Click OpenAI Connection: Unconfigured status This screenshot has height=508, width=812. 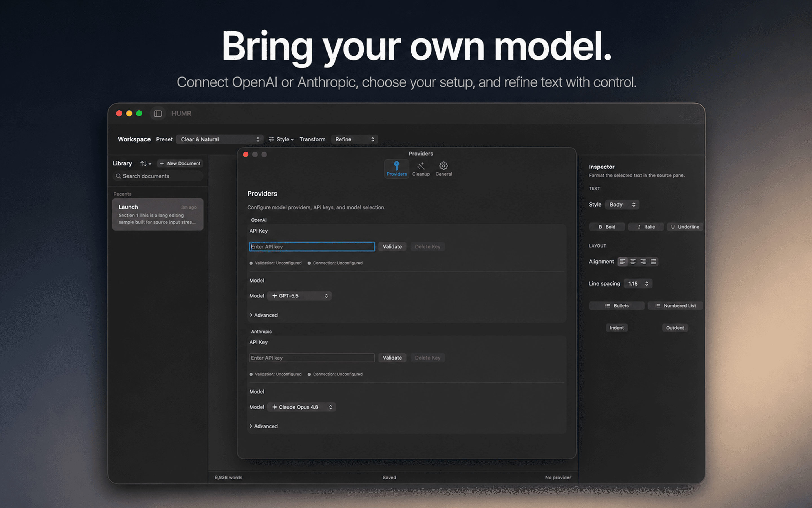click(335, 263)
